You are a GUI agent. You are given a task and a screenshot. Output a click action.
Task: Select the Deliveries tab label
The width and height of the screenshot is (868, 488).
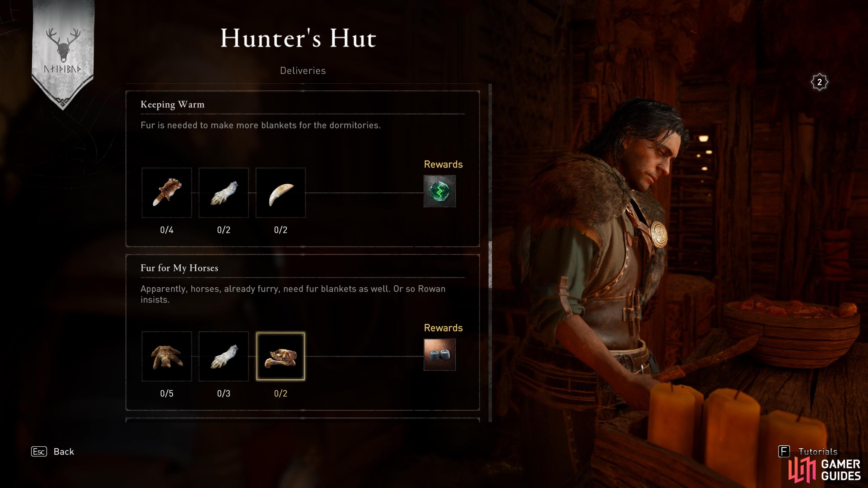click(x=303, y=70)
